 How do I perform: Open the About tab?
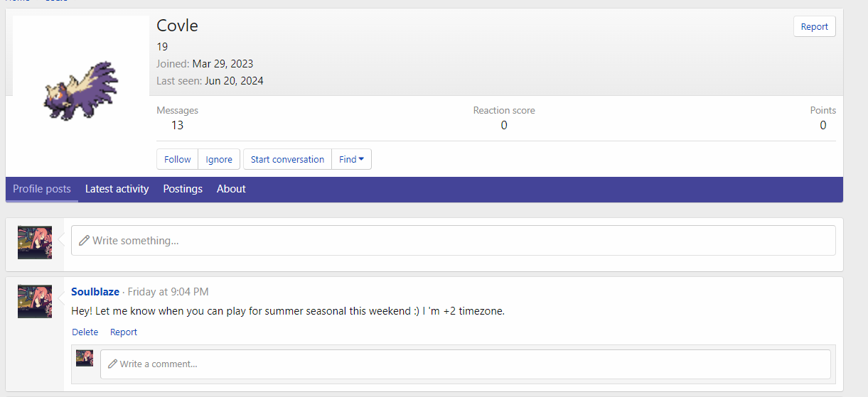point(231,189)
